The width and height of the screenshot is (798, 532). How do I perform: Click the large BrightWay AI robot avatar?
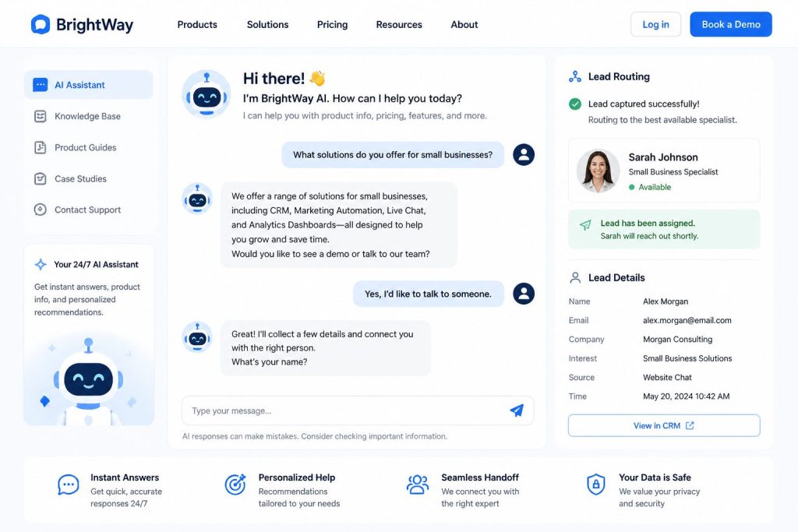pos(206,94)
